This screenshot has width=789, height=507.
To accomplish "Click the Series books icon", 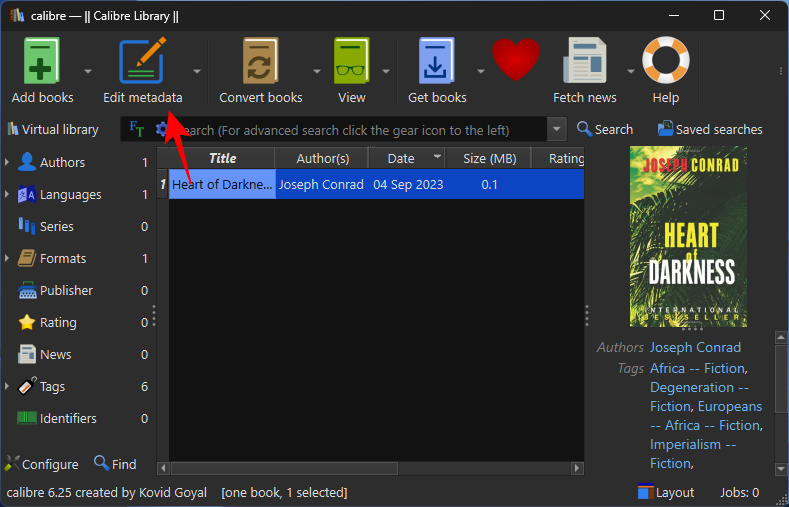I will tap(27, 226).
